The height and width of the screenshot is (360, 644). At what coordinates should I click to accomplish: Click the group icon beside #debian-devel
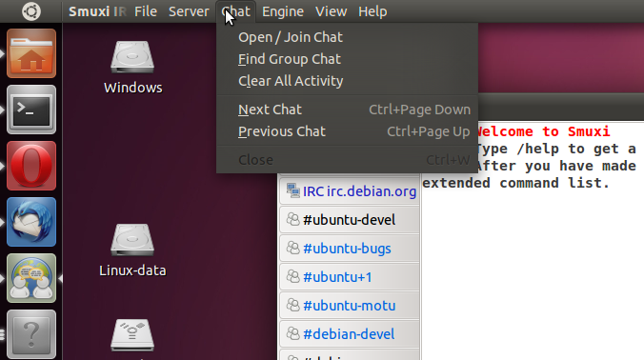292,333
